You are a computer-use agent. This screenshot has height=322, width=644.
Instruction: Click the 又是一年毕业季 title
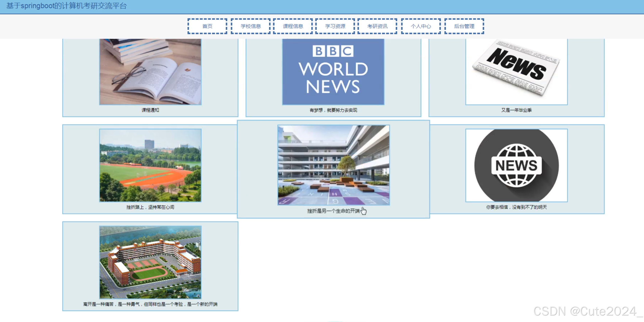516,110
